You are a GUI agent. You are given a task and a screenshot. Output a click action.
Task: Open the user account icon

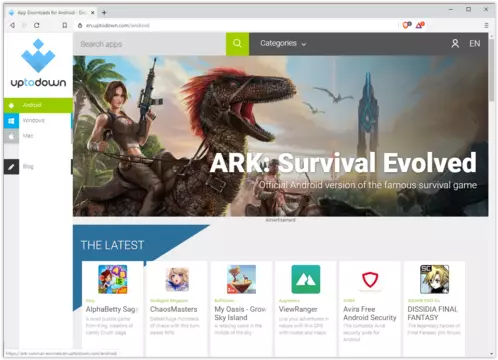pyautogui.click(x=455, y=44)
